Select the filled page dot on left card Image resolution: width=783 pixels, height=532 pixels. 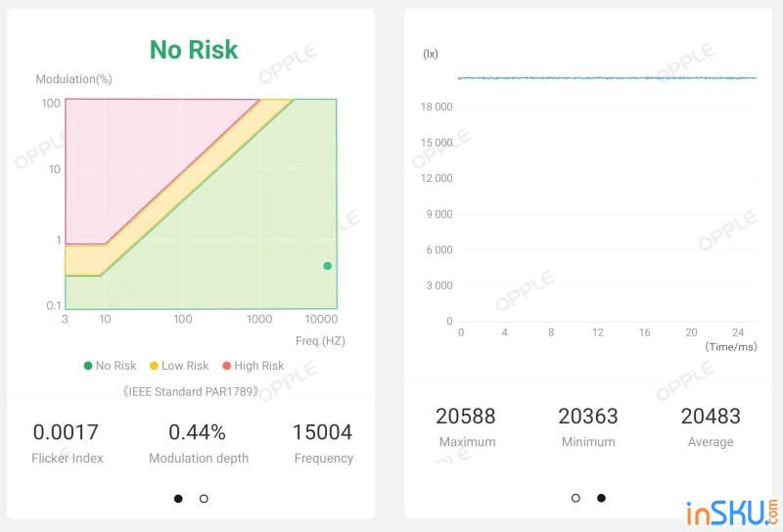click(178, 499)
